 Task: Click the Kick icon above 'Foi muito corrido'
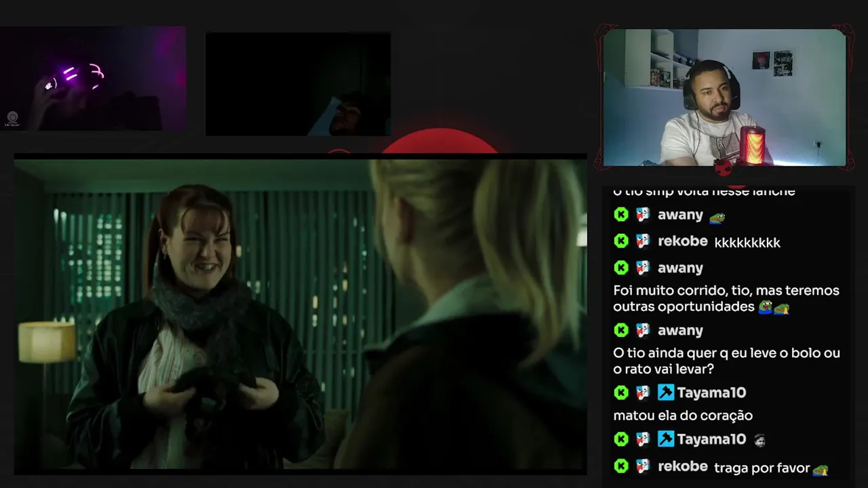coord(621,268)
